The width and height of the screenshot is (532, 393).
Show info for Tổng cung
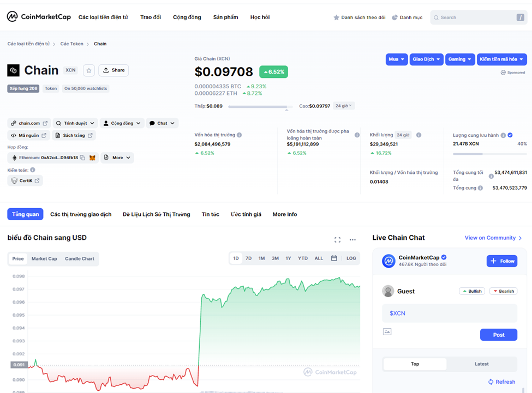tap(480, 188)
